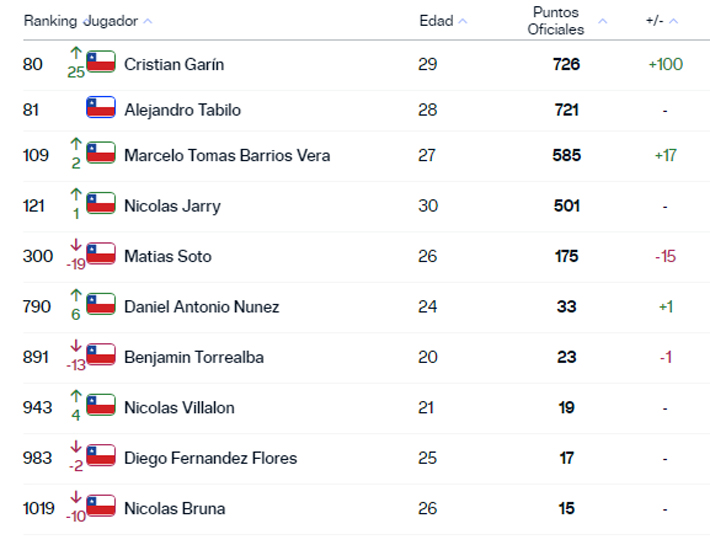This screenshot has width=710, height=545.
Task: Click the flag icon next to Nicolas Villalon
Action: [101, 405]
